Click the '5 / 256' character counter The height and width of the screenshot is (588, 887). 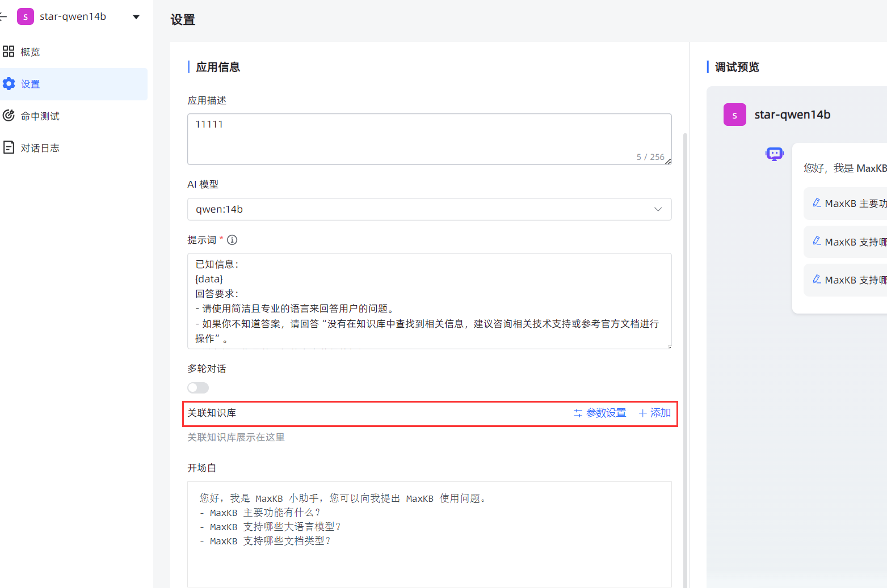(650, 157)
